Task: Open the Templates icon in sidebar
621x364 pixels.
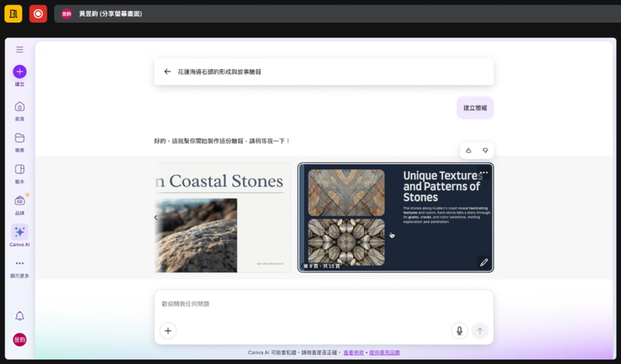Action: (19, 169)
